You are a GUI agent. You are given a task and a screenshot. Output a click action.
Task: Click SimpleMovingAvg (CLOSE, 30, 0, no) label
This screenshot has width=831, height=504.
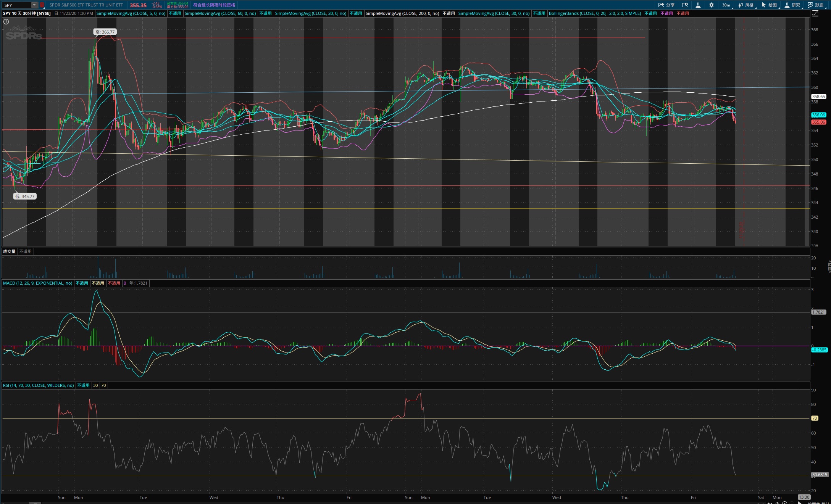coord(494,13)
